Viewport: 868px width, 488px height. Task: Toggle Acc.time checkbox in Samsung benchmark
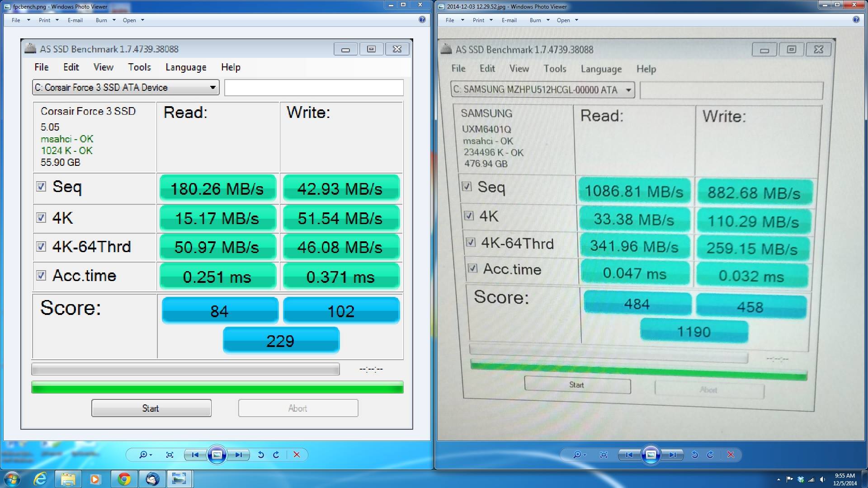click(x=472, y=268)
